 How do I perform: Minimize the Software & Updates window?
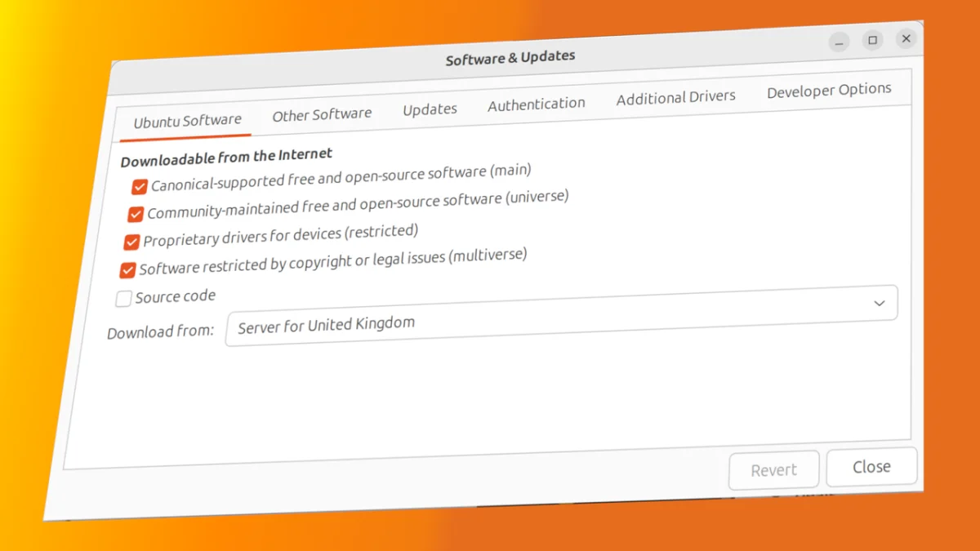[x=839, y=42]
